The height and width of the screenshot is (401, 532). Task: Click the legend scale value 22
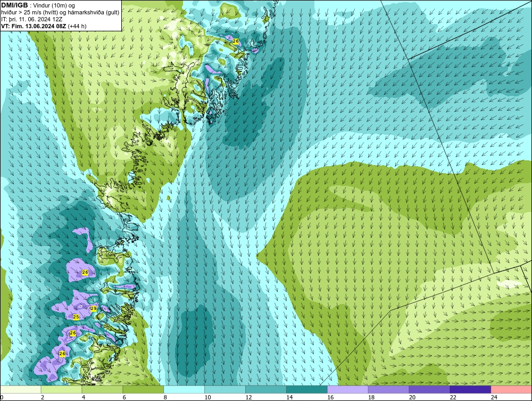point(453,397)
